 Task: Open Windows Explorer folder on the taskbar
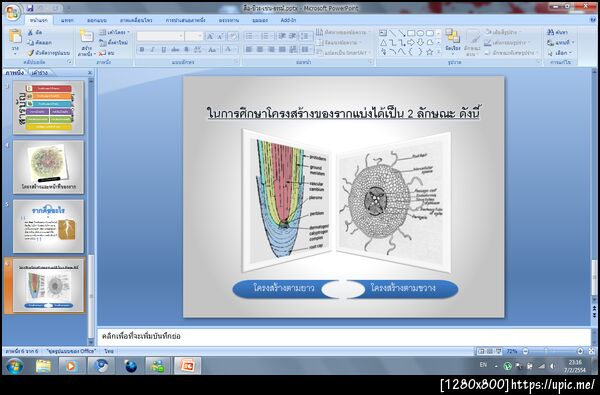44,366
